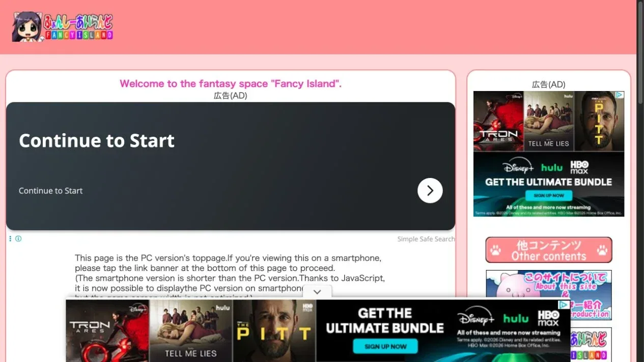Viewport: 644px width, 362px height.
Task: Click "GET THE ULTIMATE BUNDLE" text in sidebar ad
Action: (549, 182)
